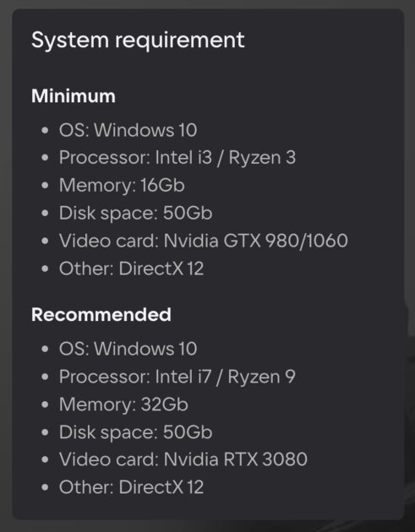Click bullet beside Memory: 16Gb
This screenshot has width=415, height=532.
pyautogui.click(x=45, y=186)
